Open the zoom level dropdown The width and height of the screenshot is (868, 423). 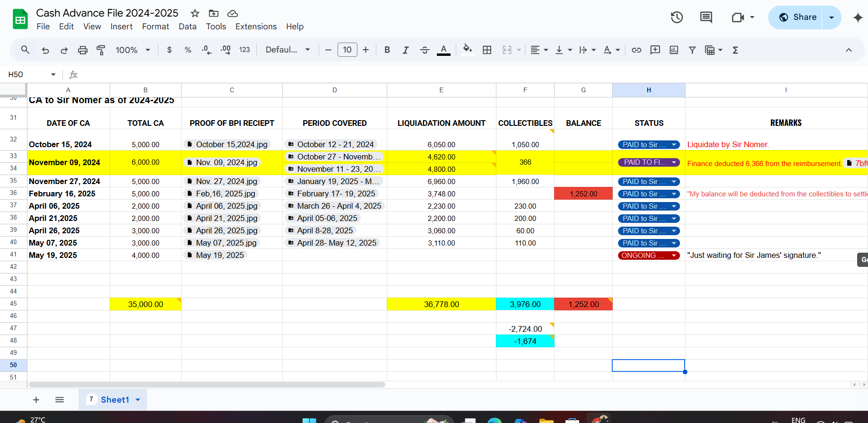point(133,50)
